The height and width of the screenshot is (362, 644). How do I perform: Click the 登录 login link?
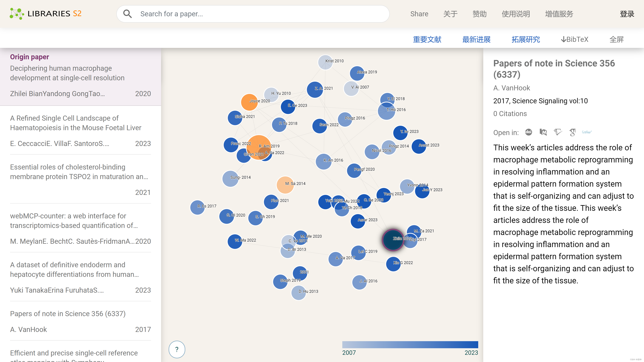click(627, 14)
